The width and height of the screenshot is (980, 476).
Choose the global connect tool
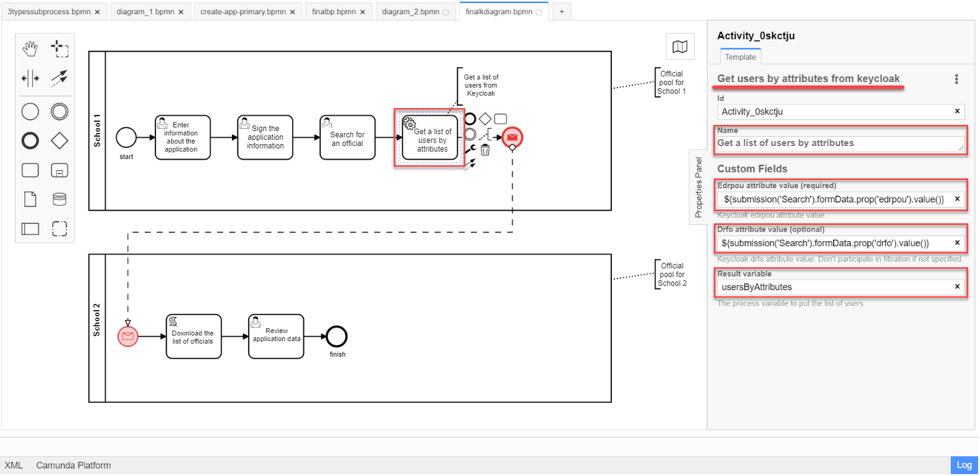[60, 78]
